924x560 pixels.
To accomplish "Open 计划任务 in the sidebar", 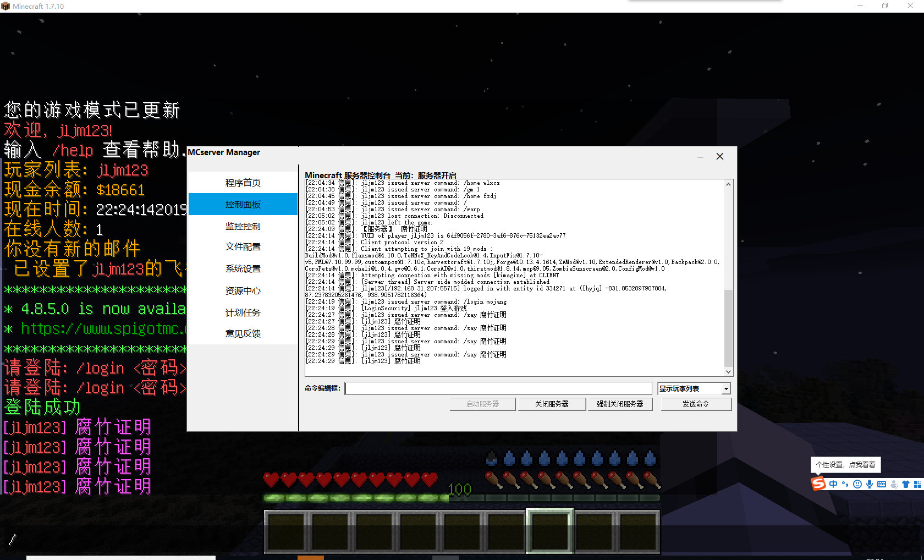I will (243, 312).
